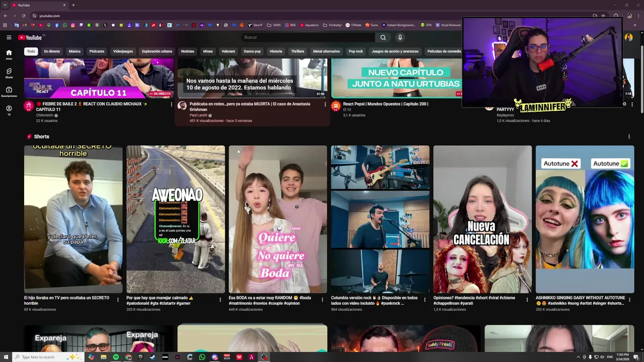
Task: Open Epic Games launcher from the taskbar
Action: tap(140, 357)
